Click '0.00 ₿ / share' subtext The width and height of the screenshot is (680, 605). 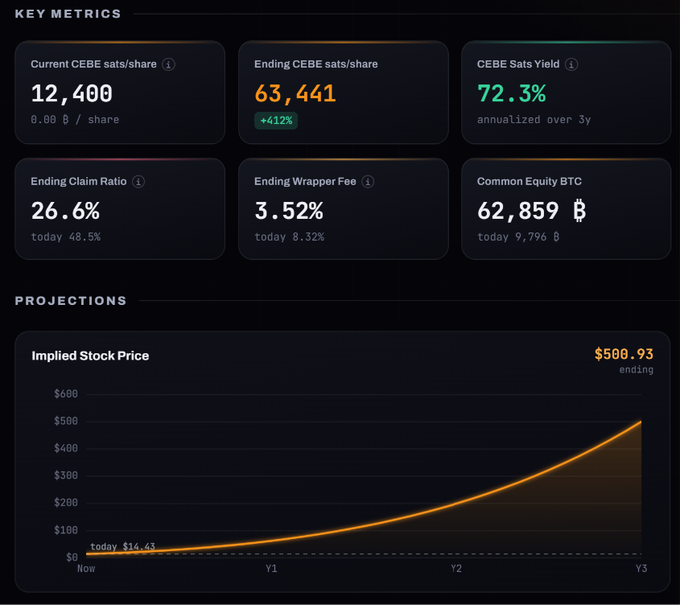coord(75,120)
